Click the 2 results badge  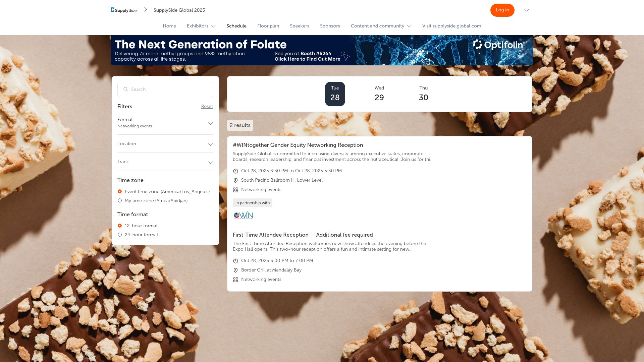pyautogui.click(x=240, y=125)
